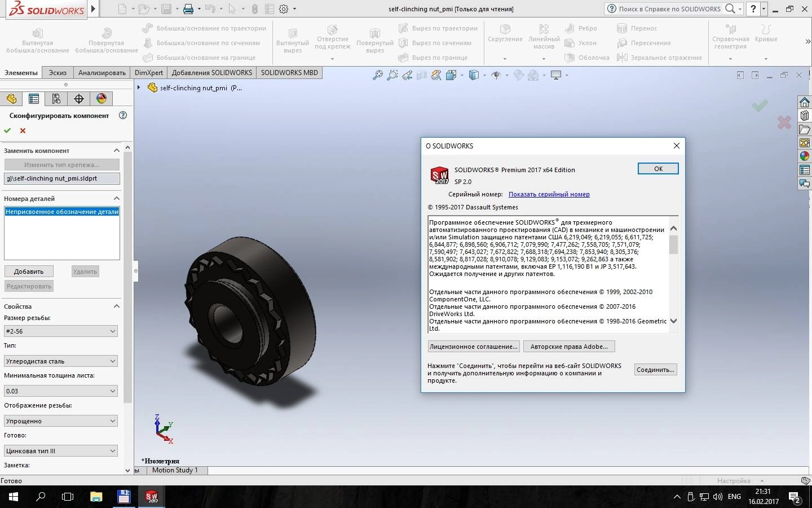The height and width of the screenshot is (508, 812).
Task: Open the Hide/Show Items eye icon
Action: point(497,75)
